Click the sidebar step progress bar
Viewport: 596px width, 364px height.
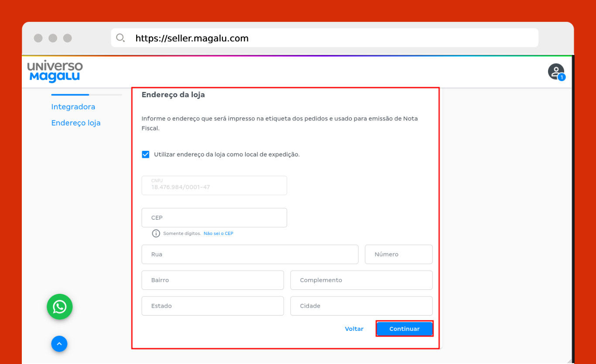click(87, 95)
